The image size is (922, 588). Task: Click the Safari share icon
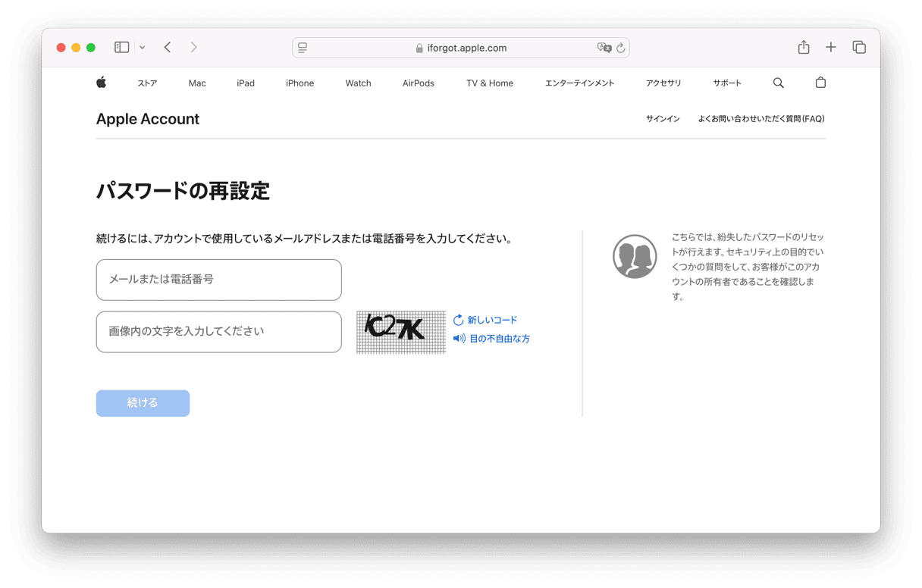(x=804, y=48)
